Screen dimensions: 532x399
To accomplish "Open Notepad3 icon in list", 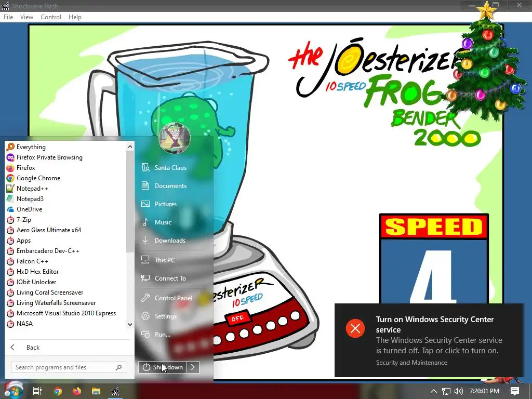I will tap(10, 199).
